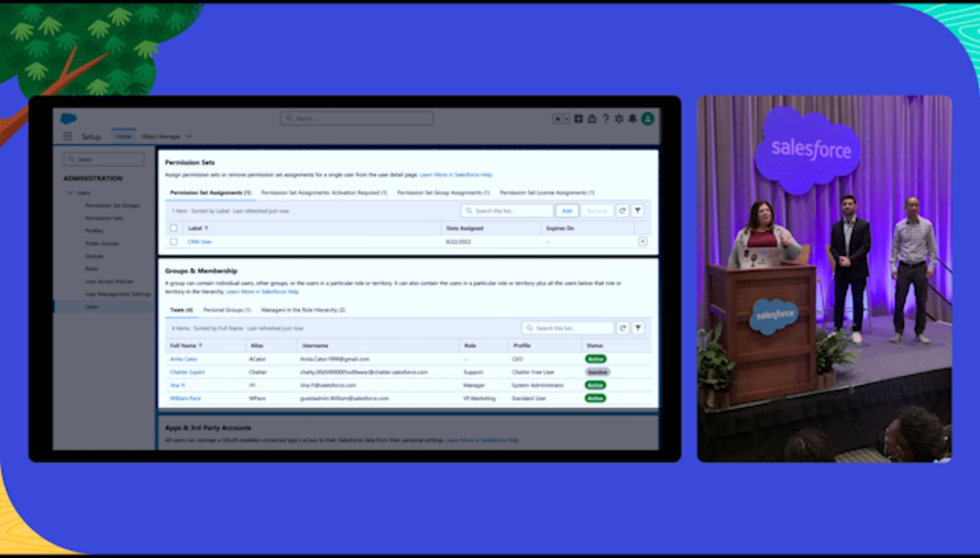Sort by the Label column header
This screenshot has height=558, width=980.
[x=198, y=229]
